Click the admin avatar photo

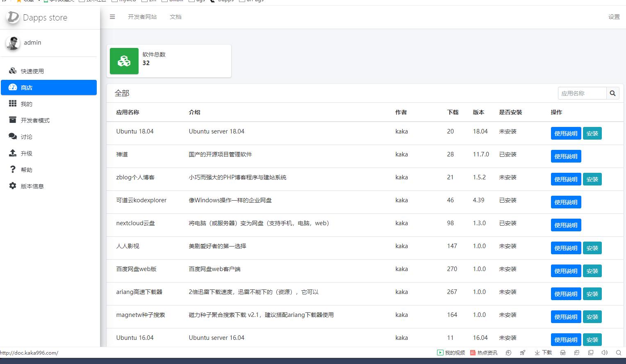(12, 43)
